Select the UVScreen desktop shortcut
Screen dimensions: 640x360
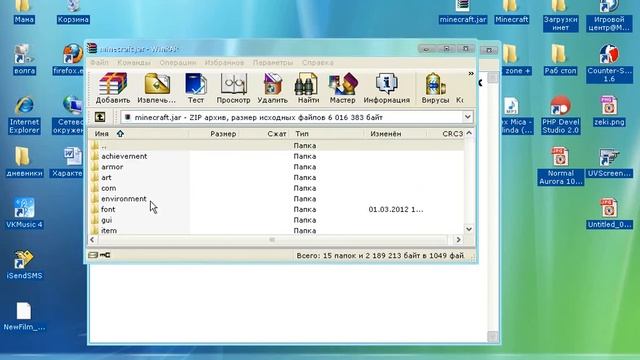tap(609, 163)
